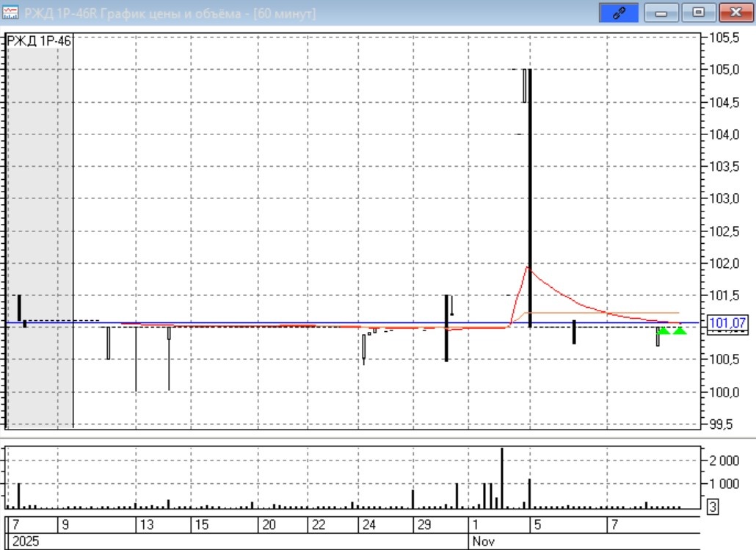Click the 2025 year label
This screenshot has height=550, width=756.
pyautogui.click(x=26, y=541)
